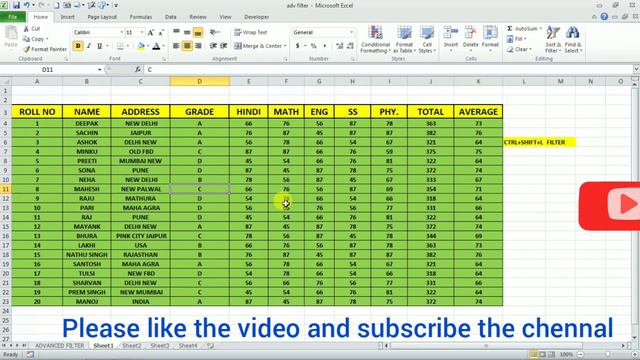The height and width of the screenshot is (360, 640).
Task: Click the Clear eraser button
Action: 518,49
